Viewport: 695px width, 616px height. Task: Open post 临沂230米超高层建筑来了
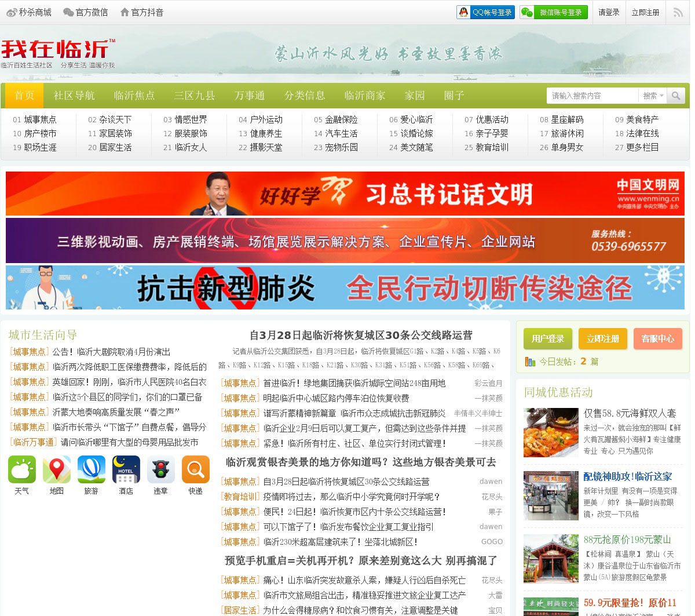pyautogui.click(x=340, y=542)
